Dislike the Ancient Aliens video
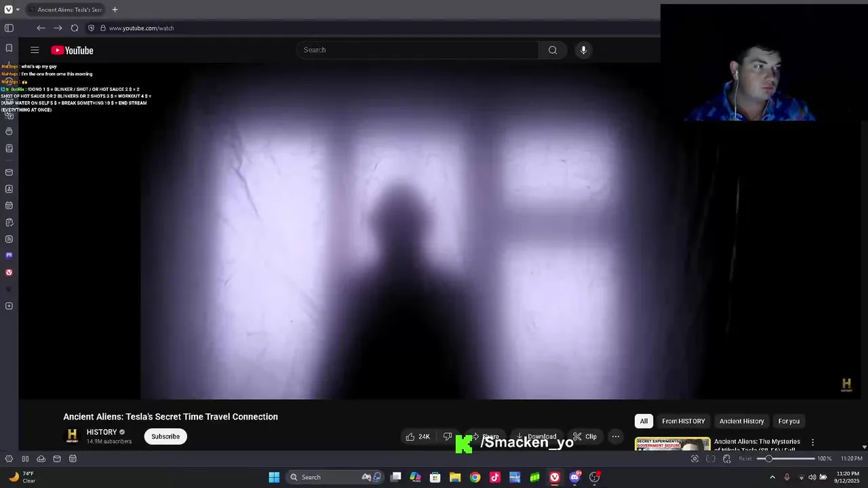Viewport: 868px width, 488px height. pyautogui.click(x=447, y=436)
